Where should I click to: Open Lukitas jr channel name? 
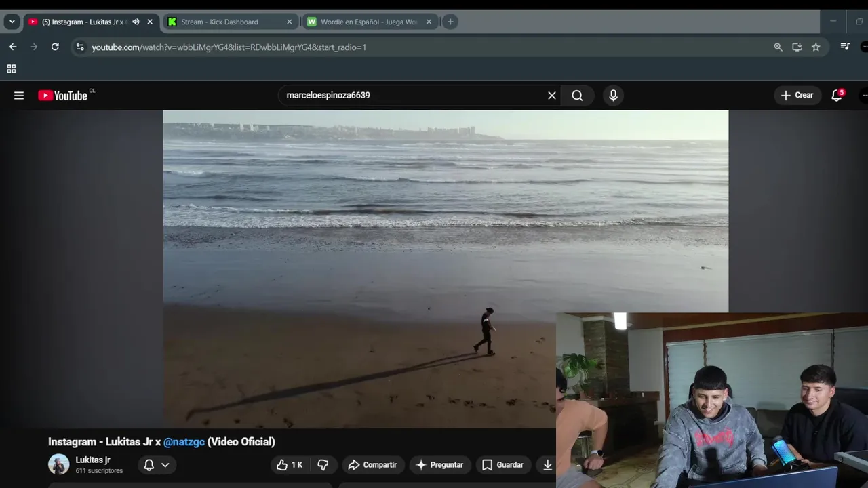pyautogui.click(x=93, y=460)
